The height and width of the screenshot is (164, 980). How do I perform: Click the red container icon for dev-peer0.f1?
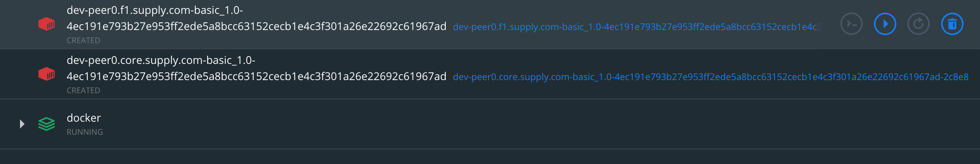click(47, 24)
